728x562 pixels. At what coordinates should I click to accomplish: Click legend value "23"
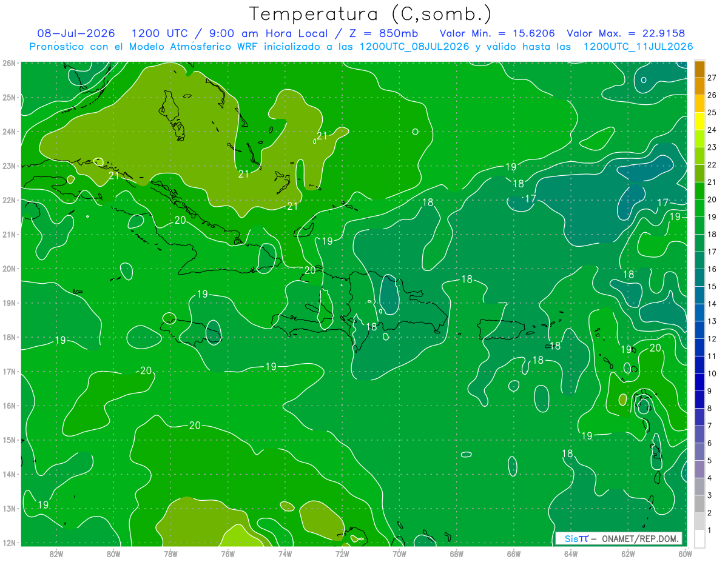pos(712,147)
